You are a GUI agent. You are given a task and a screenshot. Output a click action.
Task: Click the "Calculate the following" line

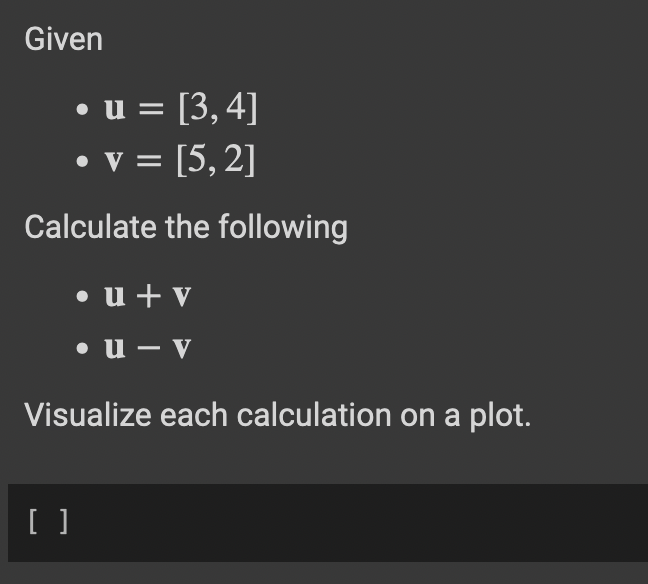(x=186, y=227)
